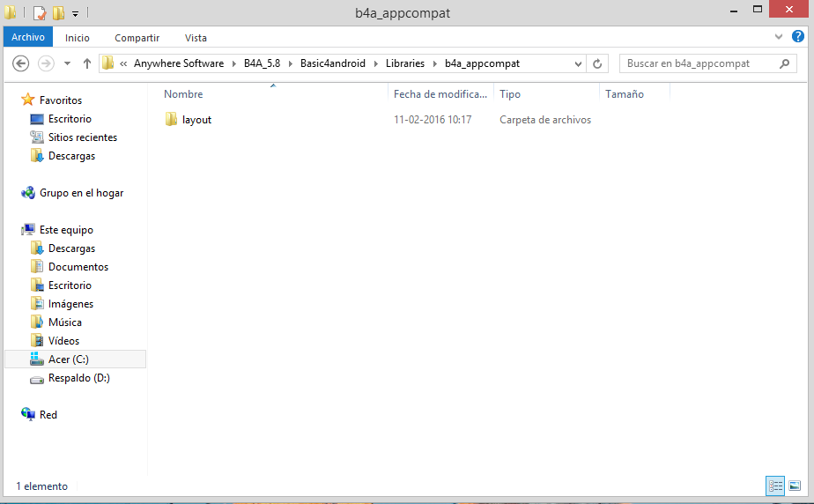
Task: Open the recent locations dropdown arrow
Action: pyautogui.click(x=68, y=63)
